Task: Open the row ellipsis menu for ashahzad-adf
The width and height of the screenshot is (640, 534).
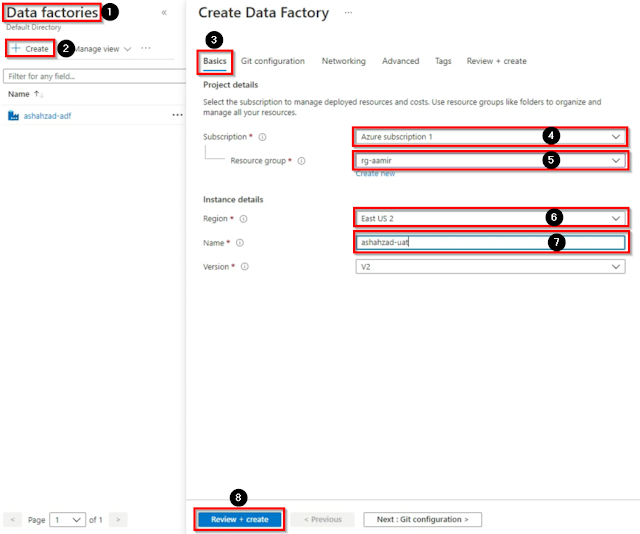Action: 178,115
